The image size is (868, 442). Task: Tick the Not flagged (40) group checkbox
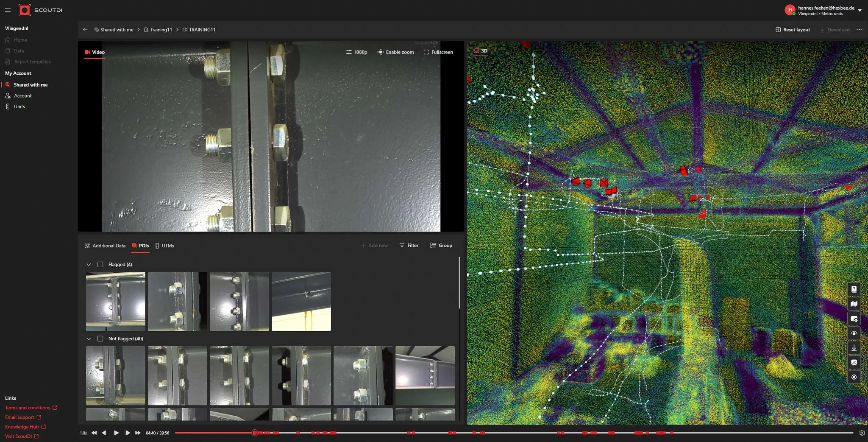point(100,338)
